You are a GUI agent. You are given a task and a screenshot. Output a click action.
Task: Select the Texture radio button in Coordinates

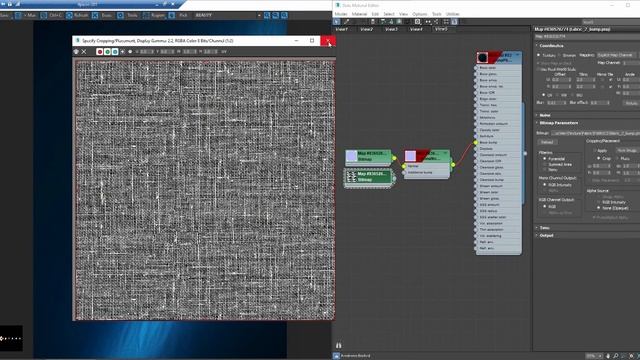539,55
